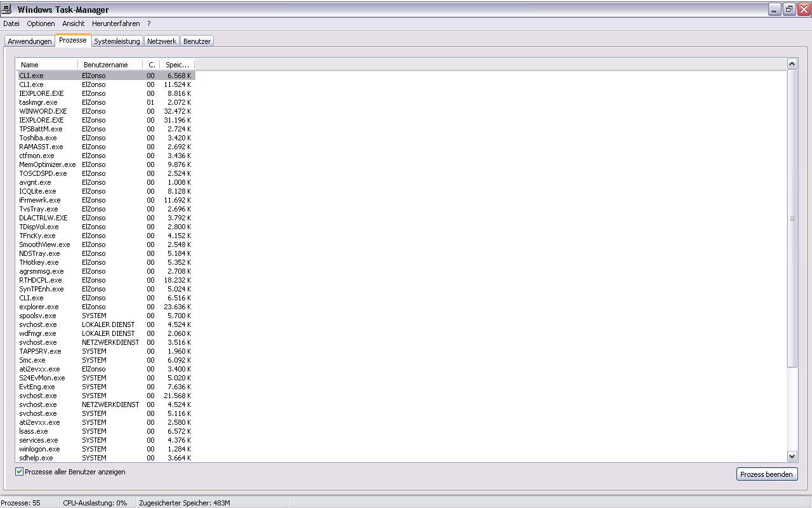
Task: Select the Prozesse tab
Action: point(73,40)
